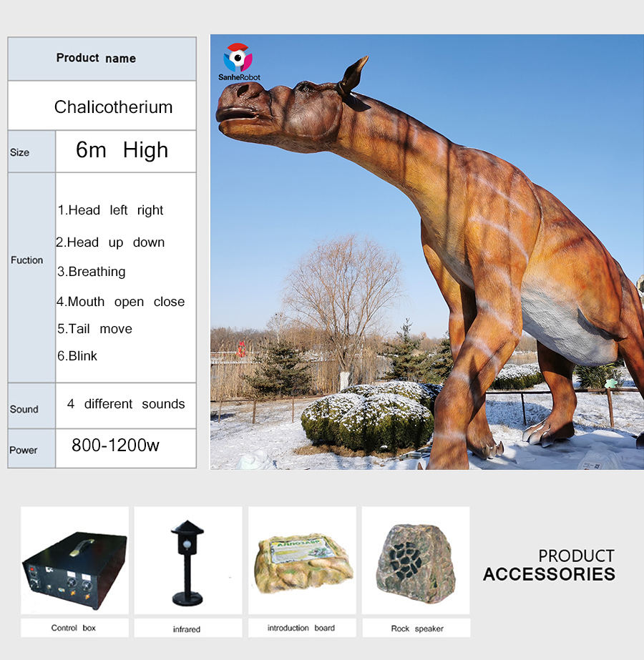Viewport: 644px width, 660px height.
Task: Select the introduction board image
Action: point(301,560)
